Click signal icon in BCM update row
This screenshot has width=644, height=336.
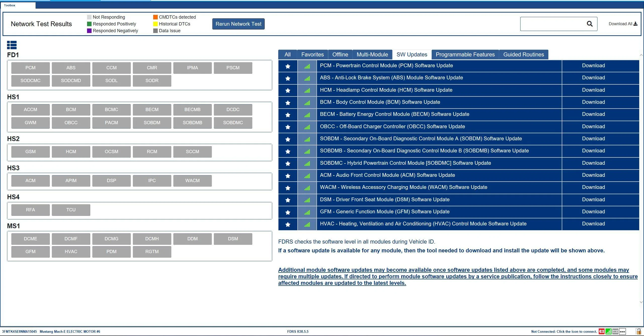tap(307, 103)
